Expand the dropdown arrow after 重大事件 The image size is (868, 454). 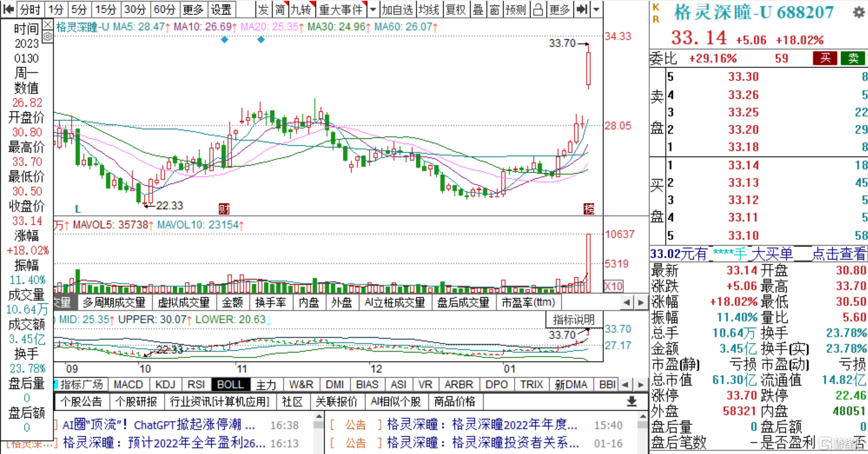pos(373,9)
